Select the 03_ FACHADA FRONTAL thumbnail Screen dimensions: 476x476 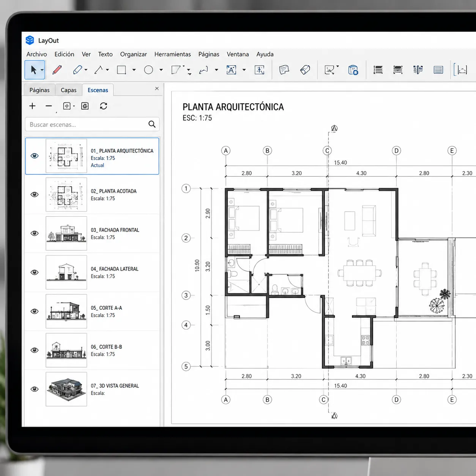pos(66,233)
